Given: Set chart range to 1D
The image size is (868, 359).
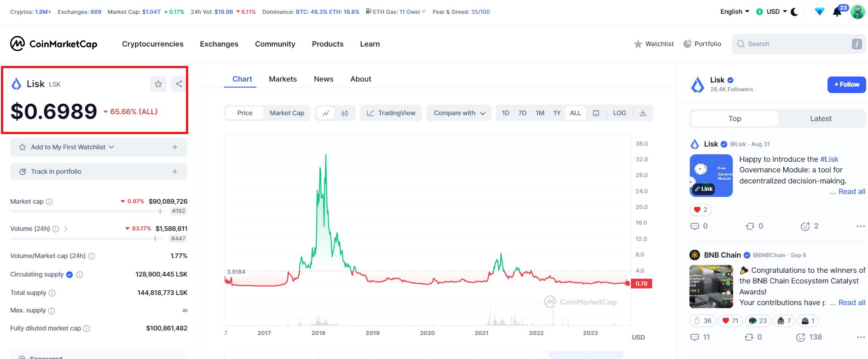Looking at the screenshot, I should pyautogui.click(x=505, y=113).
